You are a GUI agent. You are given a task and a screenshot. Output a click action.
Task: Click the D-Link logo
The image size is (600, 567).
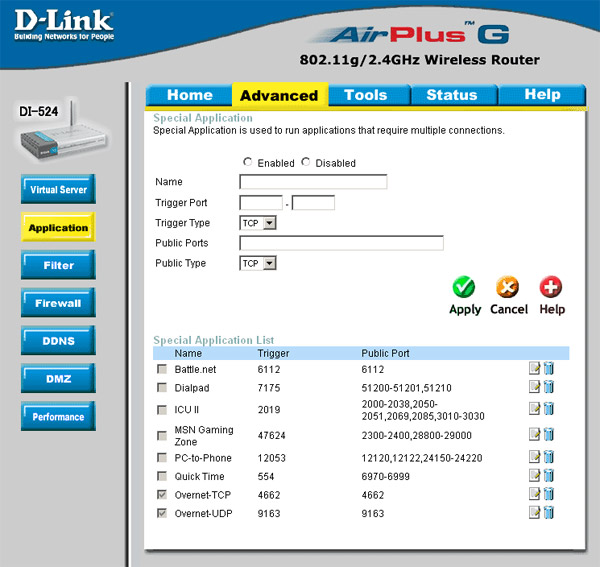click(x=64, y=25)
